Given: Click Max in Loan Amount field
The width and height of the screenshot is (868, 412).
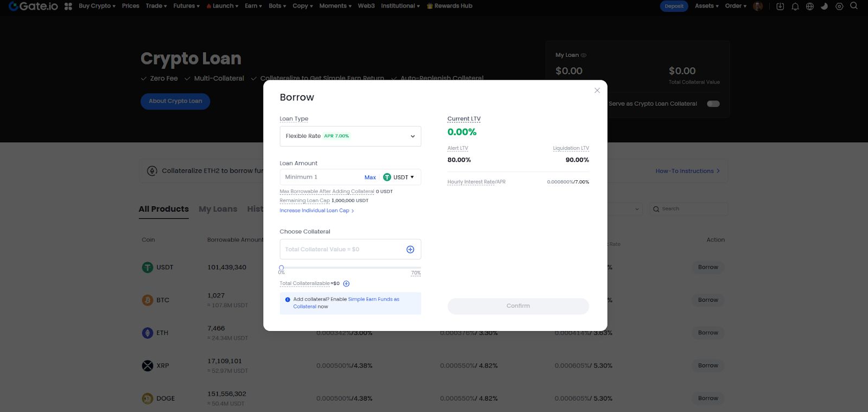Looking at the screenshot, I should pos(370,178).
